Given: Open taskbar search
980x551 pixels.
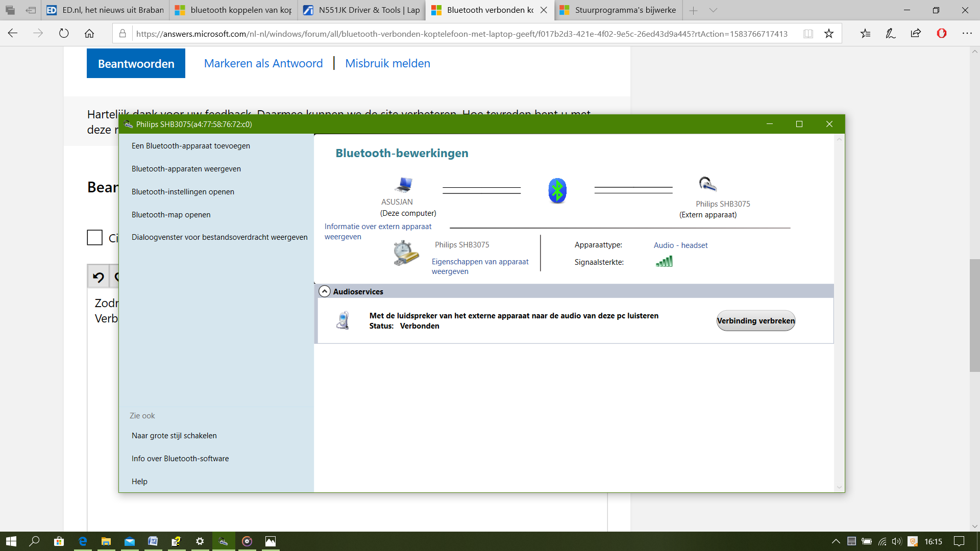Looking at the screenshot, I should click(x=35, y=541).
